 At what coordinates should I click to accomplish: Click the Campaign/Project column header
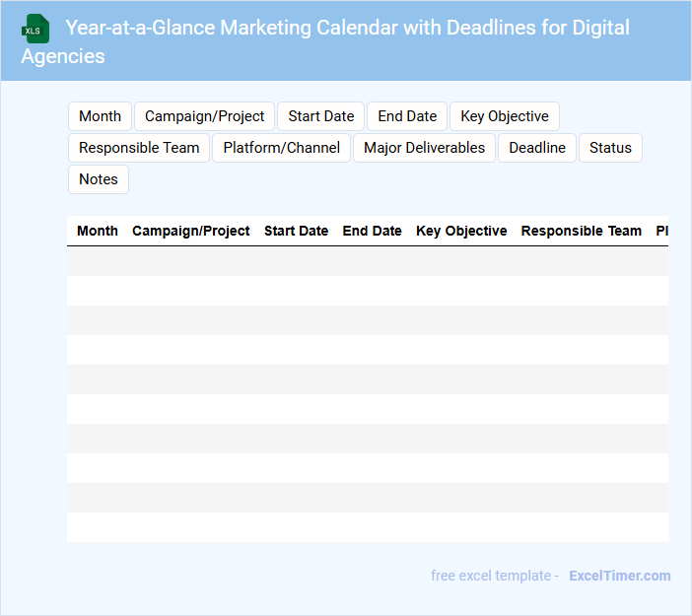(x=191, y=231)
